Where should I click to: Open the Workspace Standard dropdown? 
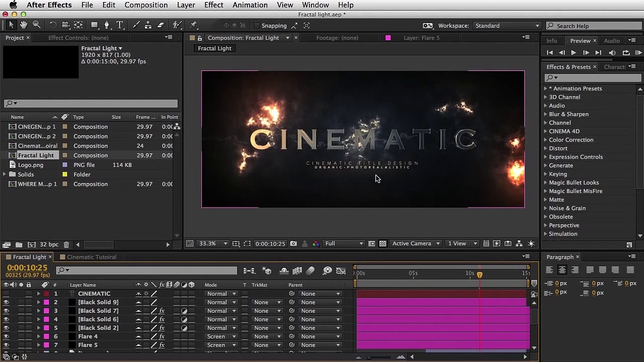click(507, 26)
